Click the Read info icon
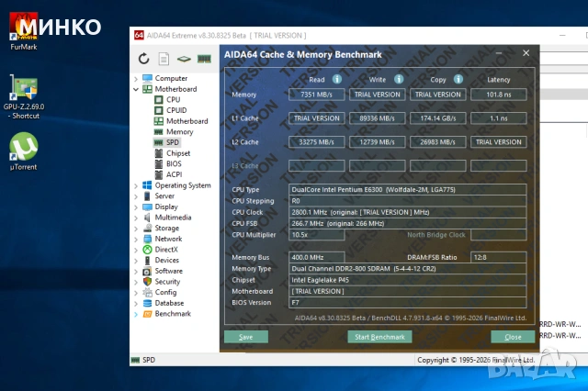The height and width of the screenshot is (391, 588). click(x=337, y=79)
